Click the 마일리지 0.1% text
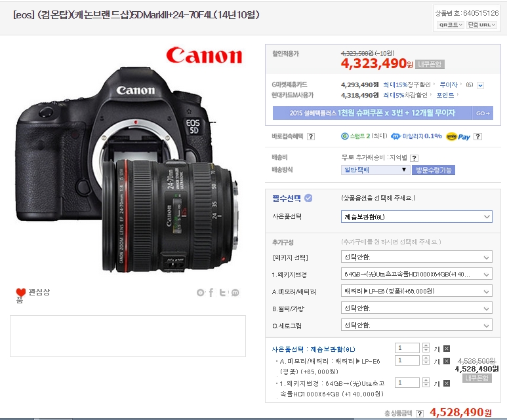This screenshot has height=420, width=507. pos(422,136)
